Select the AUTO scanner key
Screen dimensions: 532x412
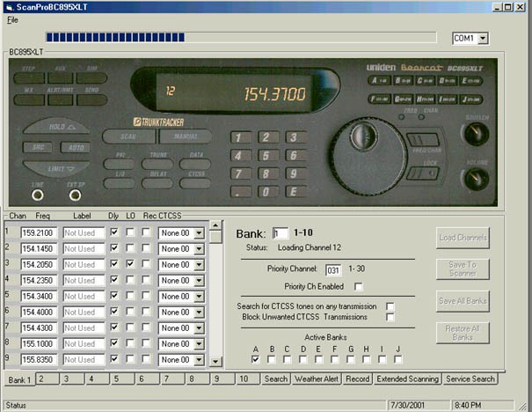(76, 147)
